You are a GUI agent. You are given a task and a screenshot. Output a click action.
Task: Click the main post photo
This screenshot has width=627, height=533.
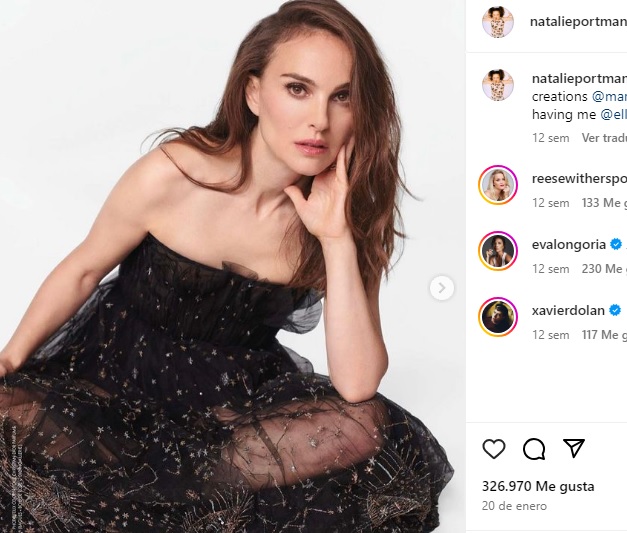tap(230, 266)
